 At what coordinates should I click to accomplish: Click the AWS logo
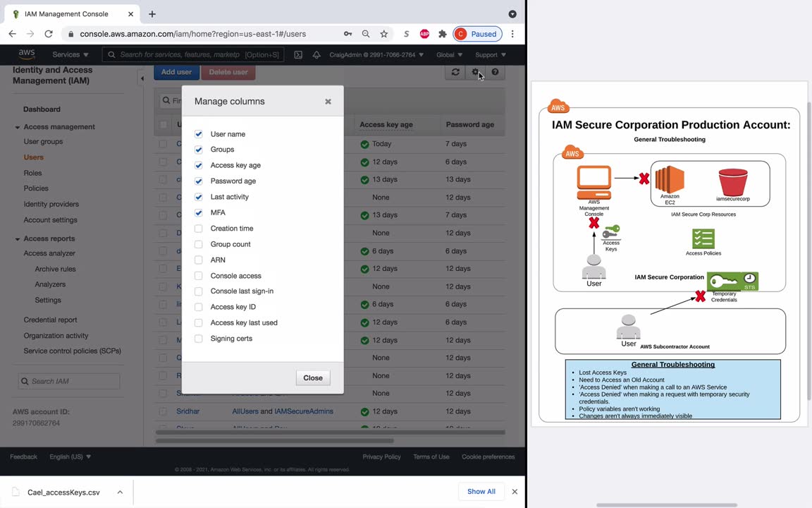26,54
